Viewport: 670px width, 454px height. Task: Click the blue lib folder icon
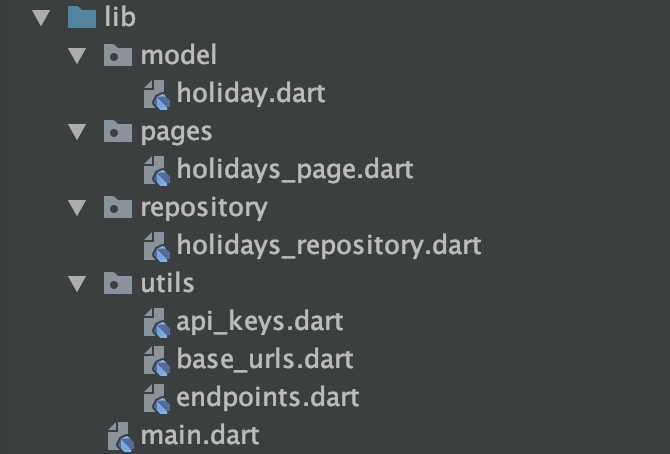coord(82,17)
